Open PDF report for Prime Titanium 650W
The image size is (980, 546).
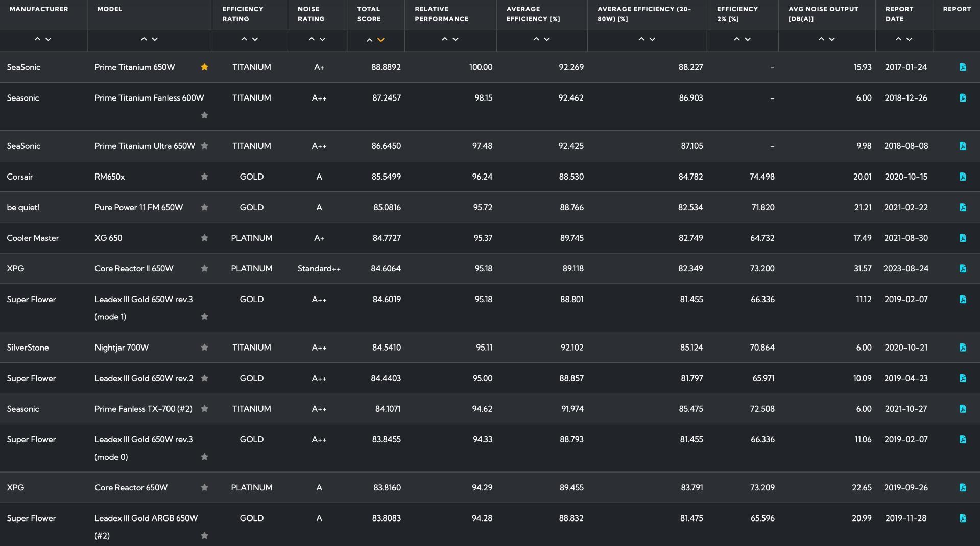(963, 67)
